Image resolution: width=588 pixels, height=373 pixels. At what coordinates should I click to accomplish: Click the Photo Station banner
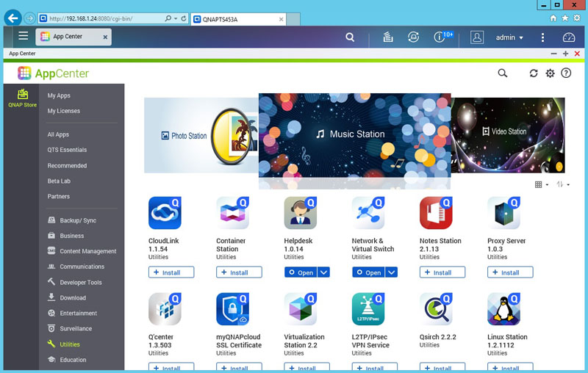201,135
